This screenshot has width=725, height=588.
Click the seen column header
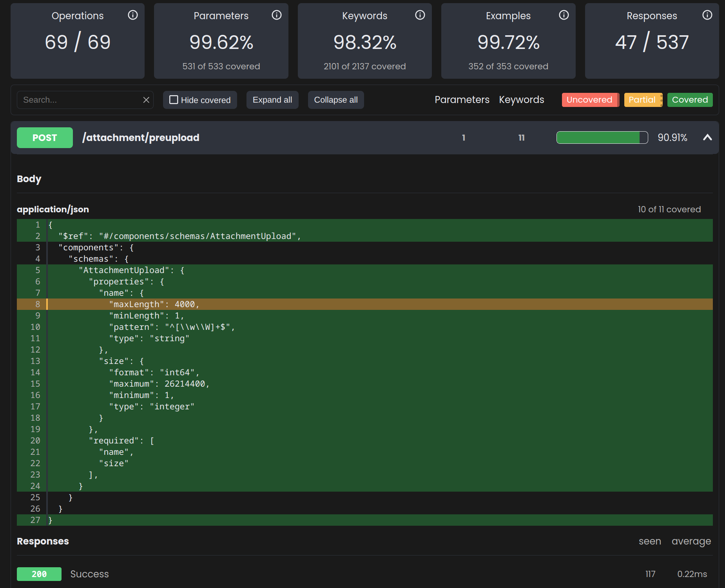650,541
